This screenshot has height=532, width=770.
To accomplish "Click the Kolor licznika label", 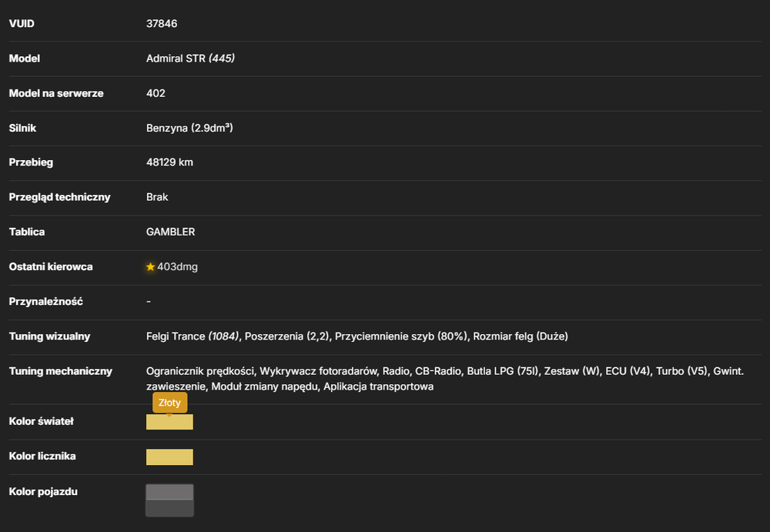I will pyautogui.click(x=42, y=457).
